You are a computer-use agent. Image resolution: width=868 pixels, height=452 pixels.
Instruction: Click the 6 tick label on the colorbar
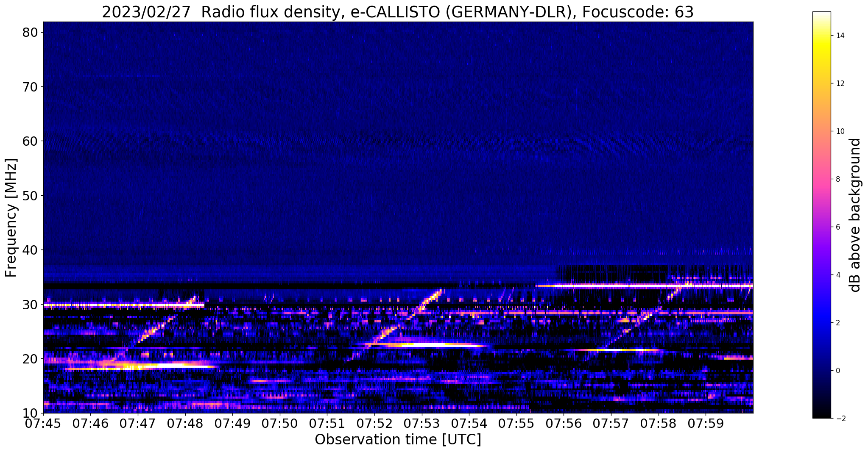[x=837, y=227]
